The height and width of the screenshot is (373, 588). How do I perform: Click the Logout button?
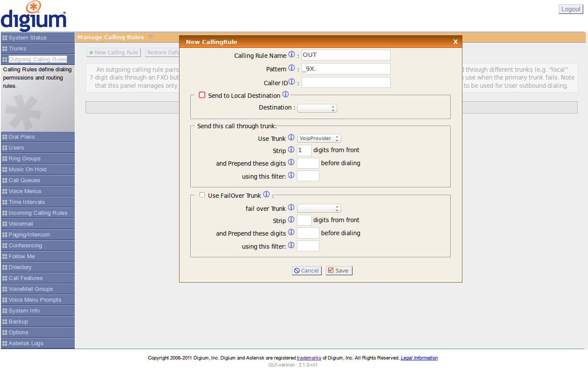point(570,9)
